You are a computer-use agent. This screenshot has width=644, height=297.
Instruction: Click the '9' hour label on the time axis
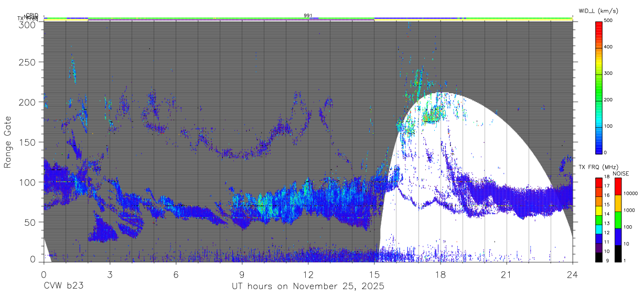pos(242,274)
